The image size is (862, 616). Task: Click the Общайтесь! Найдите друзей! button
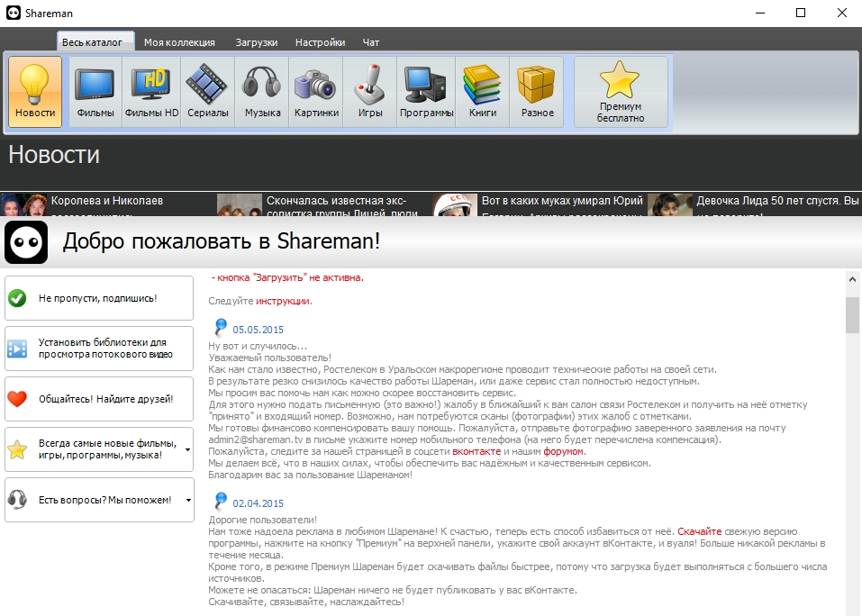99,399
